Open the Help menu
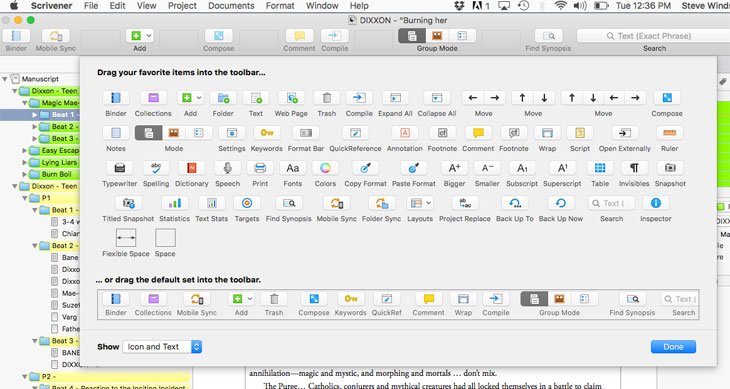Viewport: 730px width, 389px height. [x=359, y=6]
